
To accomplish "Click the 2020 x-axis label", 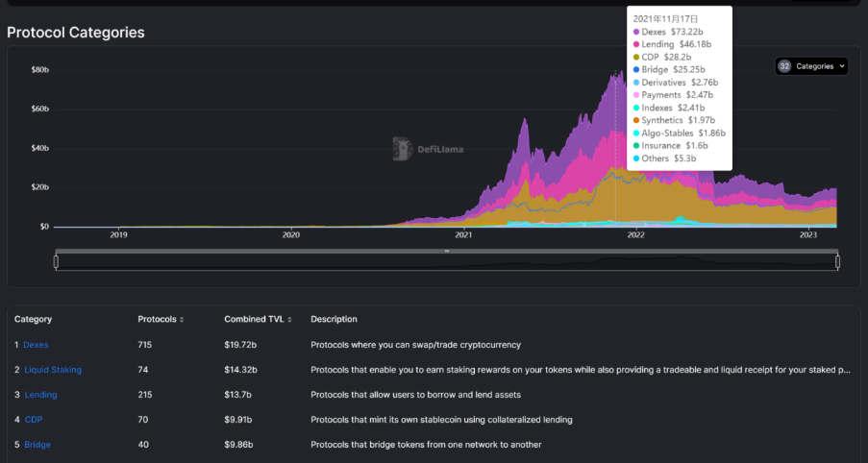I will [x=291, y=235].
